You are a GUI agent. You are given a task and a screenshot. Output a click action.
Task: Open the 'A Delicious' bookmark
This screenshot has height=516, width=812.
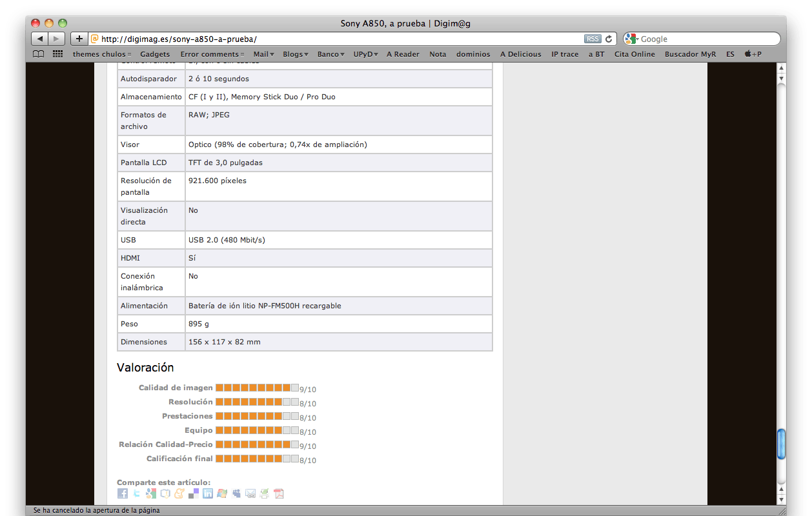pyautogui.click(x=521, y=54)
